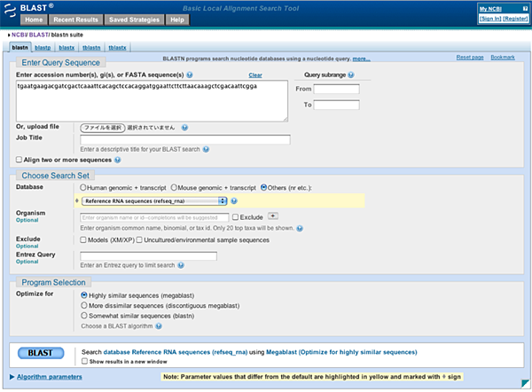532x392 pixels.
Task: Click the Job Title input field
Action: (185, 139)
